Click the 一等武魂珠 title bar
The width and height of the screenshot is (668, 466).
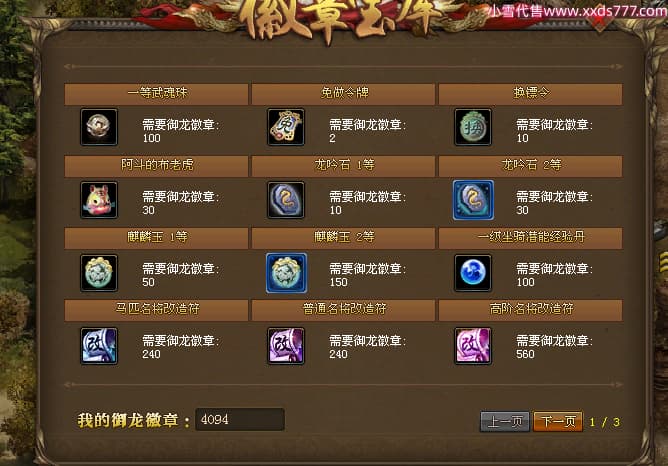(156, 94)
